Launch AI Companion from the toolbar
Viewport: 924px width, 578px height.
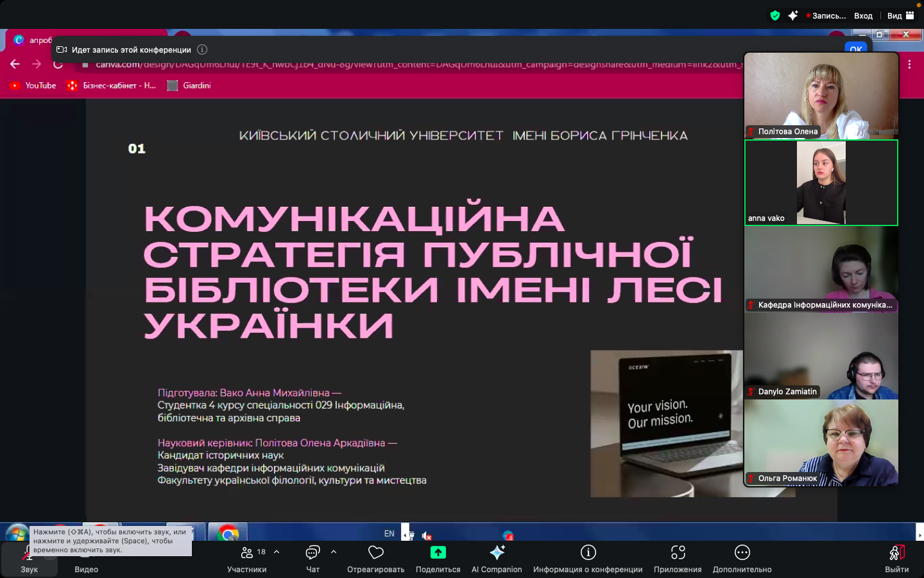click(497, 553)
